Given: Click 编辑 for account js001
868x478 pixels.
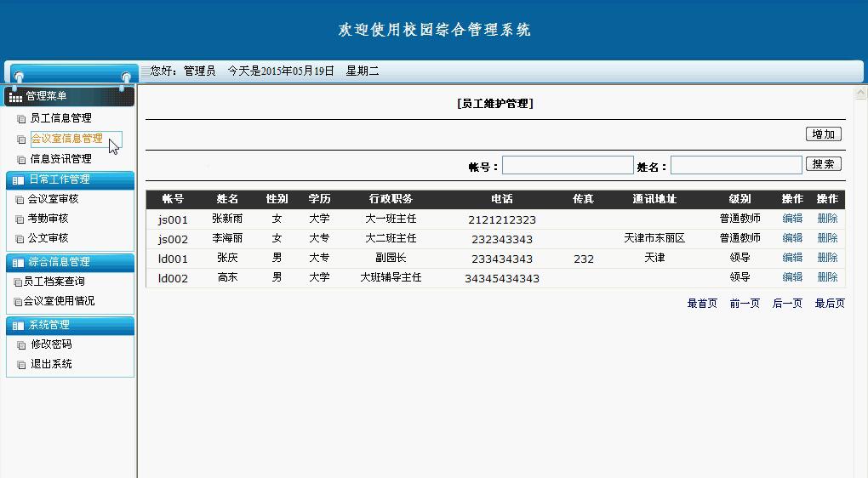Looking at the screenshot, I should pyautogui.click(x=792, y=219).
